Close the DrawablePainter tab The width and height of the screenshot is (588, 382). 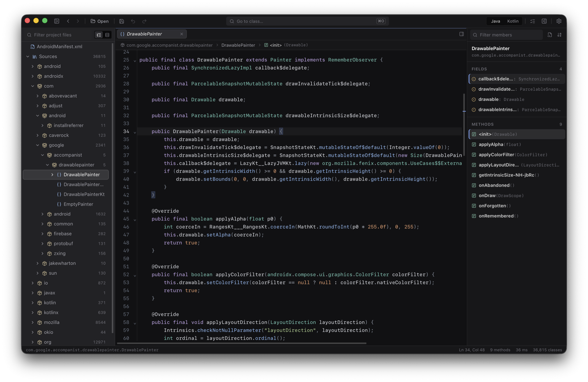point(182,34)
